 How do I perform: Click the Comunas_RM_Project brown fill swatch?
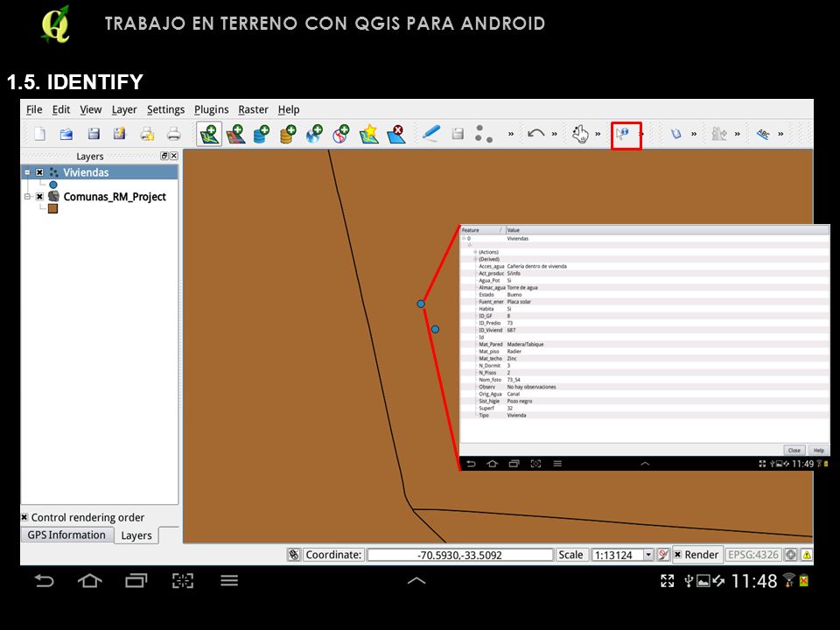pos(52,208)
